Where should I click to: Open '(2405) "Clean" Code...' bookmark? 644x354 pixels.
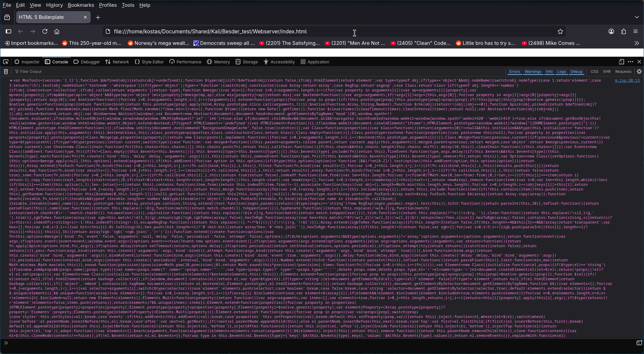(420, 43)
